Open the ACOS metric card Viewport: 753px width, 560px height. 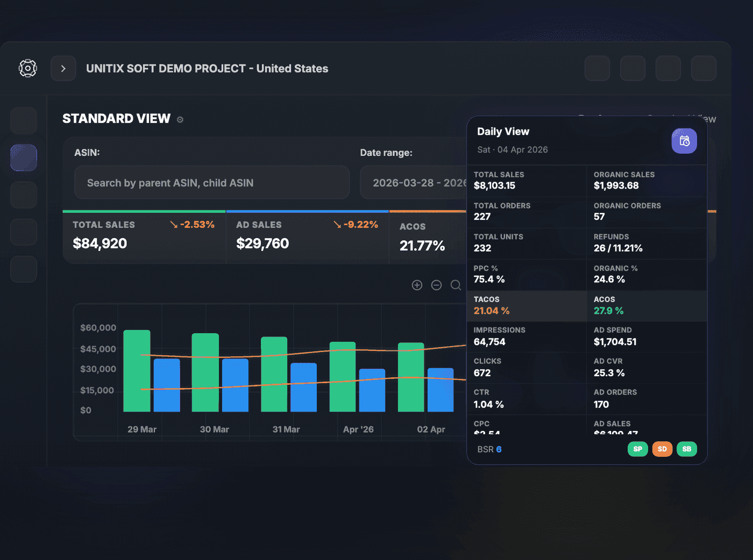(428, 237)
